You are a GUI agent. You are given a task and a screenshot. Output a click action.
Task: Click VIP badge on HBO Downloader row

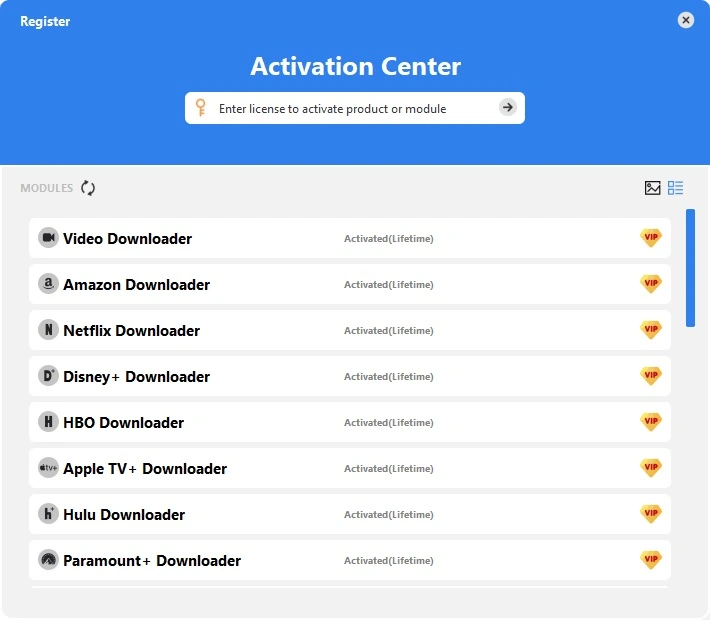[x=651, y=422]
